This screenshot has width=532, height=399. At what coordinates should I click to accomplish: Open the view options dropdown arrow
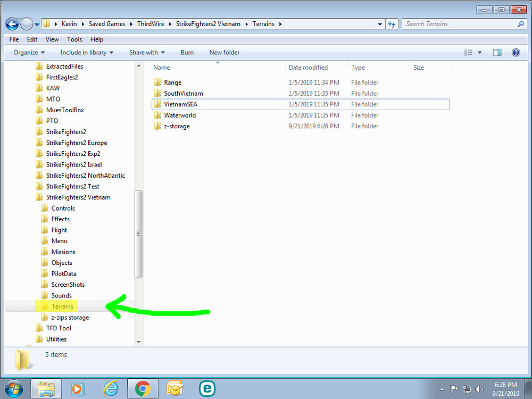(x=479, y=52)
